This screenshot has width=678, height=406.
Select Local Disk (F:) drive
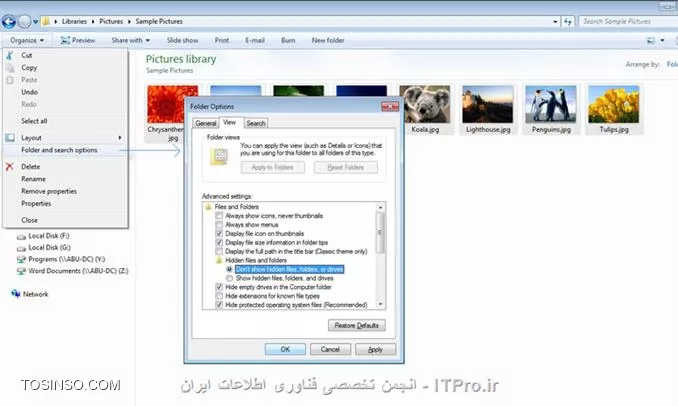pyautogui.click(x=43, y=236)
